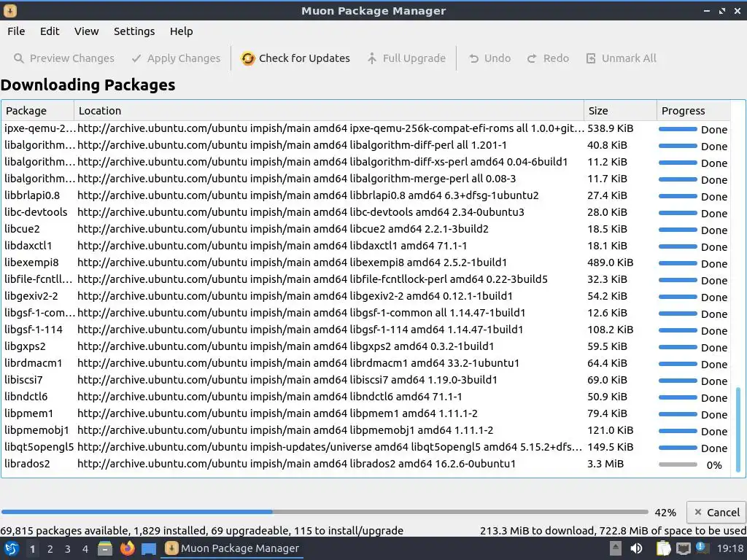Viewport: 747px width, 560px height.
Task: Select the libgsf-1-114 package name
Action: click(x=34, y=330)
